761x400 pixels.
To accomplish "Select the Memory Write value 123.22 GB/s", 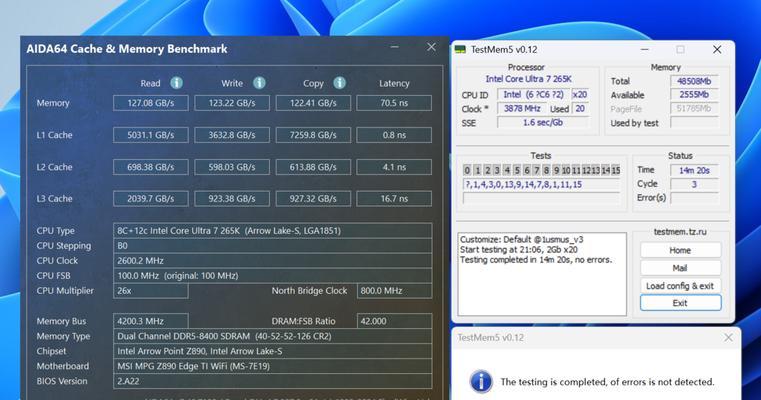I will coord(232,103).
